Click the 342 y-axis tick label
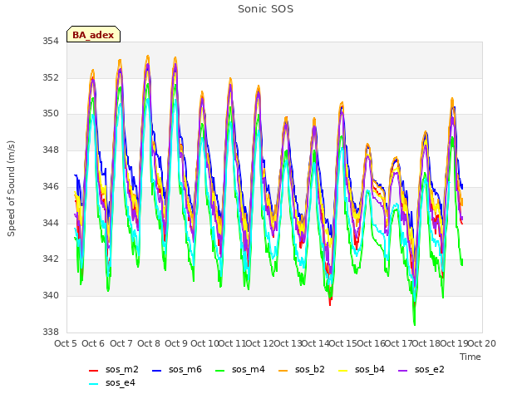The height and width of the screenshot is (399, 532). (51, 259)
